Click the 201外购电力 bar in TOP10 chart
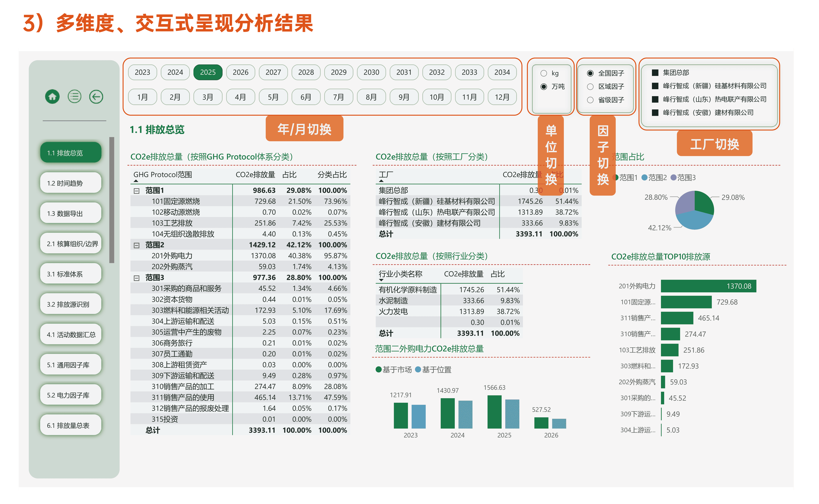This screenshot has height=504, width=819. tap(708, 286)
